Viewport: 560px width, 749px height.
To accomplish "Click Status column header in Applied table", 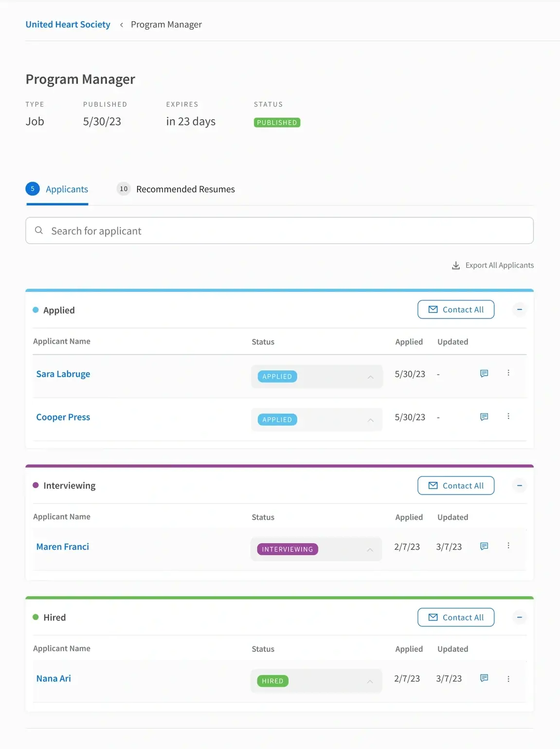I will tap(263, 342).
